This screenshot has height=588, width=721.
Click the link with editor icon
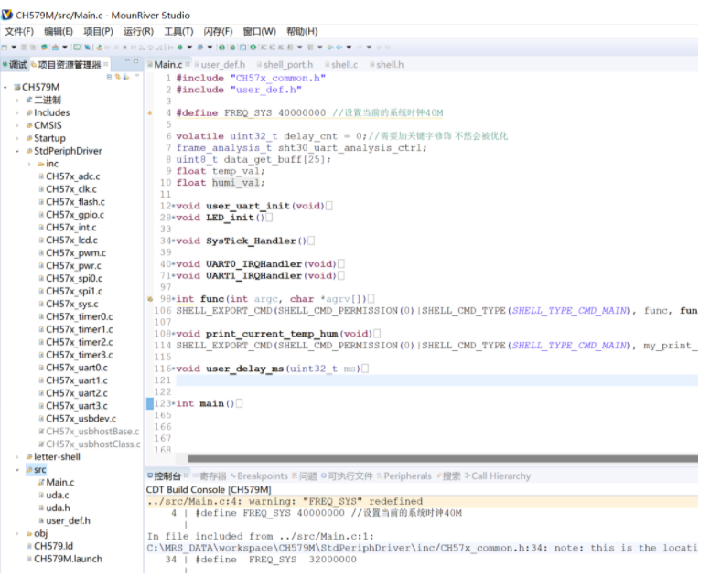coord(116,77)
